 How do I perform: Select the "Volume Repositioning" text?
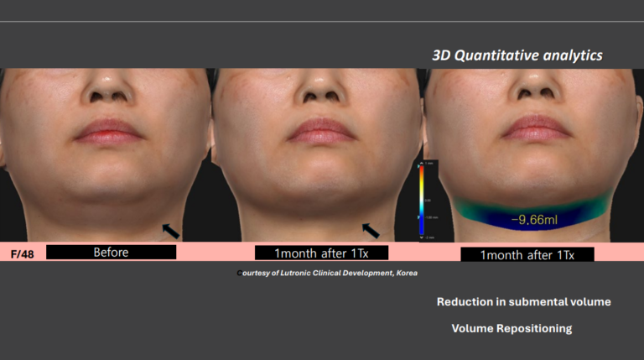(x=512, y=328)
